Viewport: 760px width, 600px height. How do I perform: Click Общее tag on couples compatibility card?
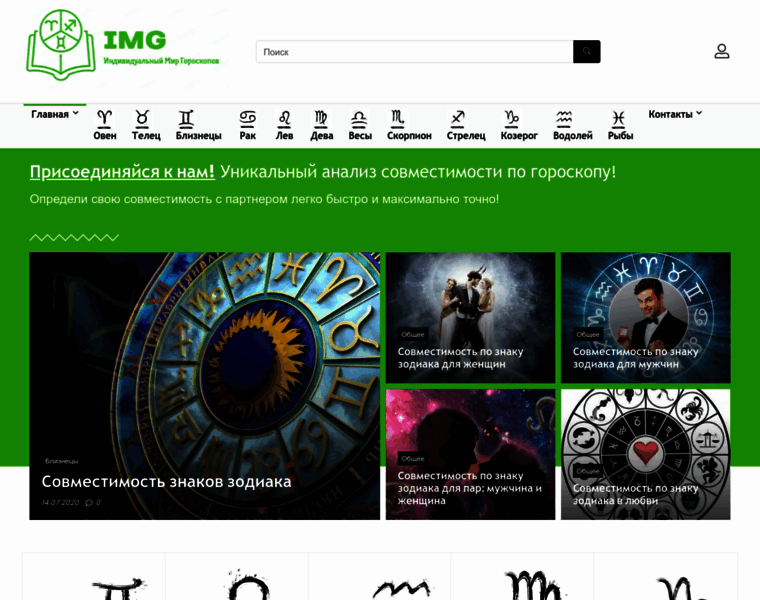[412, 458]
